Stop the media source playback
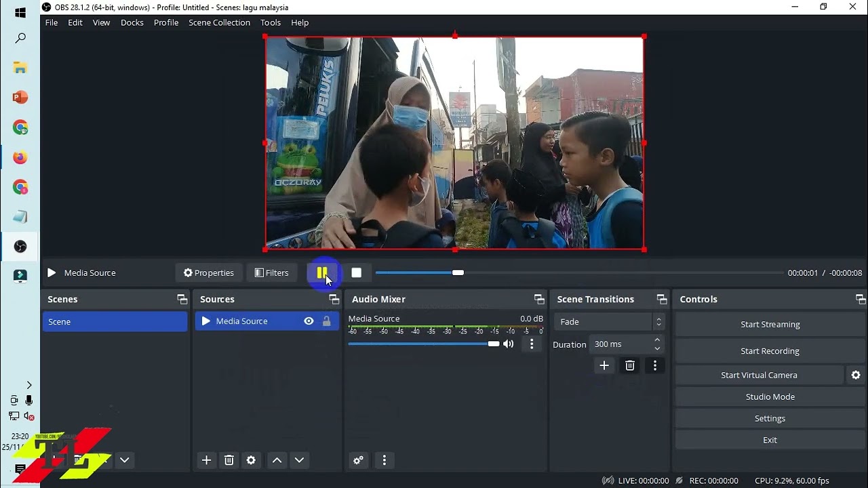This screenshot has width=868, height=488. pyautogui.click(x=356, y=272)
